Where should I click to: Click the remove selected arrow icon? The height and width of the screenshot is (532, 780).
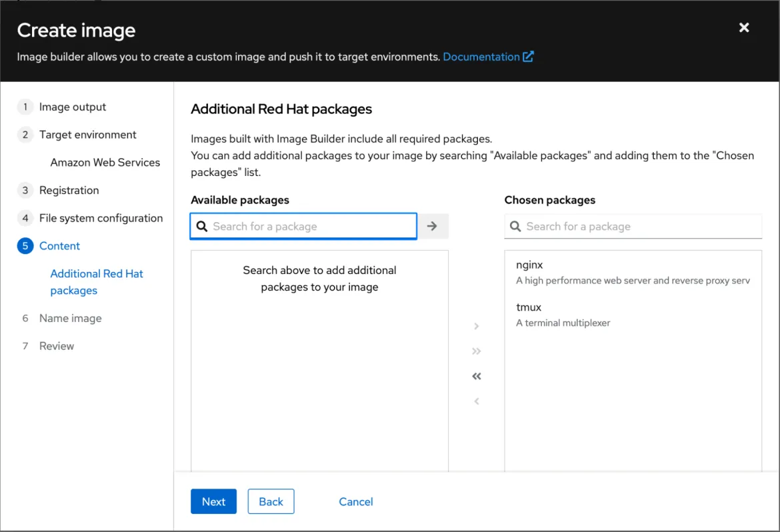point(476,401)
